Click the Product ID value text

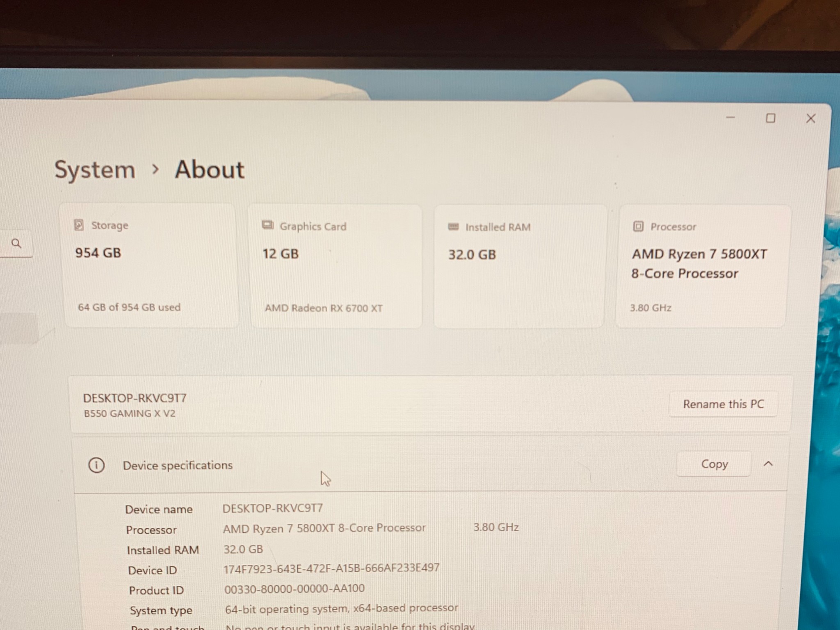coord(294,589)
